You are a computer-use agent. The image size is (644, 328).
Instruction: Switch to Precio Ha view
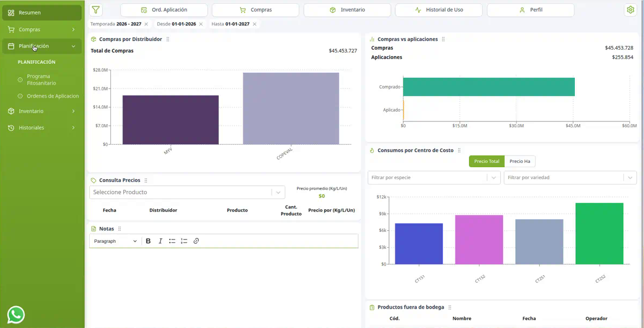click(520, 161)
